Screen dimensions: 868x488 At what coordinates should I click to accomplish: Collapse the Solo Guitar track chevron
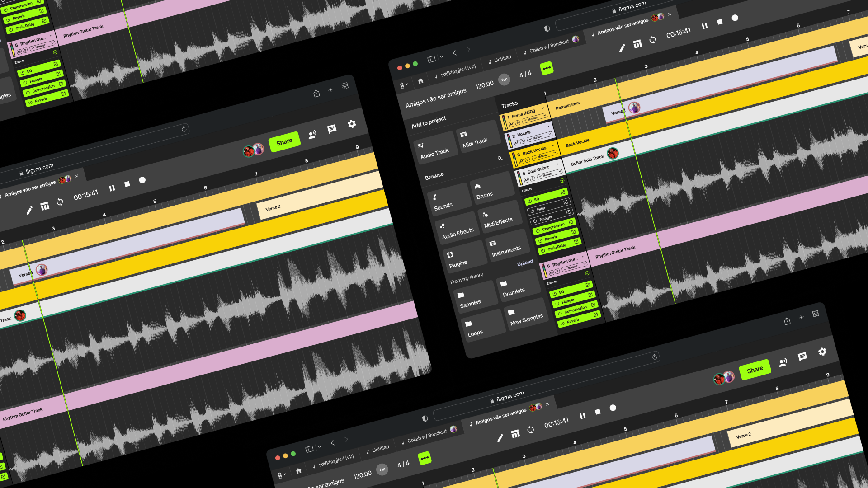(558, 164)
